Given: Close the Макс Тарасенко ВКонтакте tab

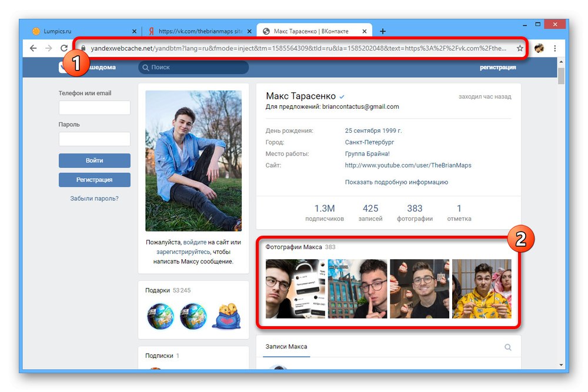Looking at the screenshot, I should tap(365, 32).
